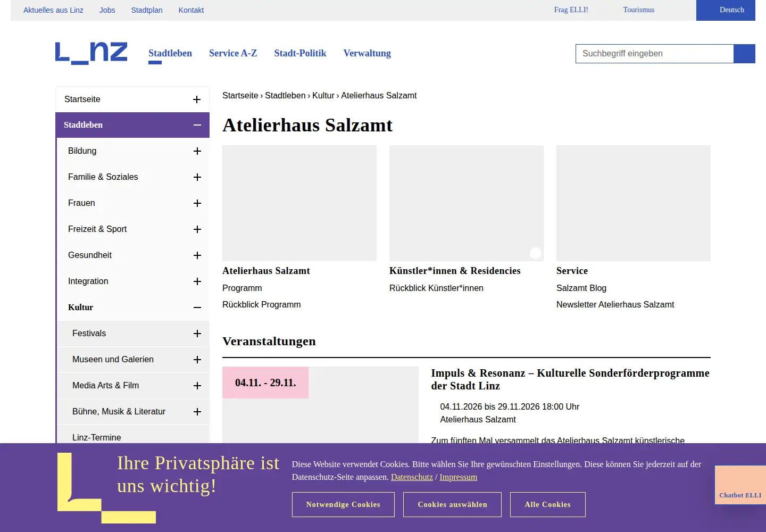Open the Stadtleben main navigation tab
Screen dimensions: 766x532
click(x=170, y=53)
